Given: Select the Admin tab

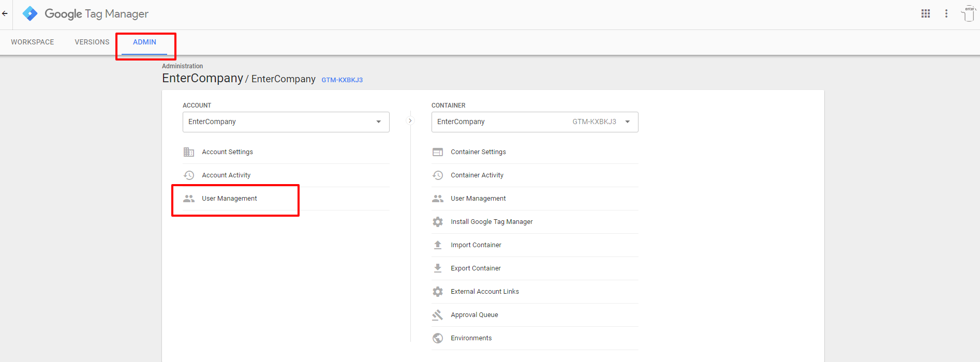Looking at the screenshot, I should [x=144, y=42].
